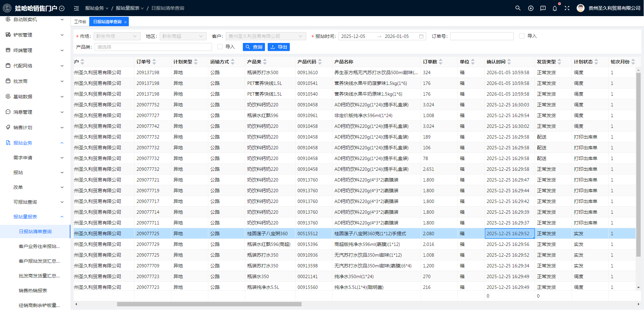Click the search magnifier icon in header
The width and height of the screenshot is (644, 310).
pos(518,8)
